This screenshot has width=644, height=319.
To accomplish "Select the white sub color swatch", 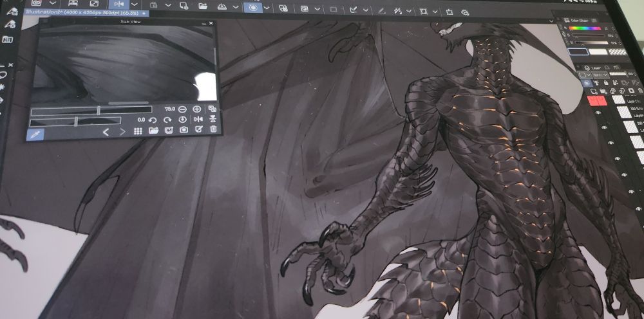I will tap(598, 51).
